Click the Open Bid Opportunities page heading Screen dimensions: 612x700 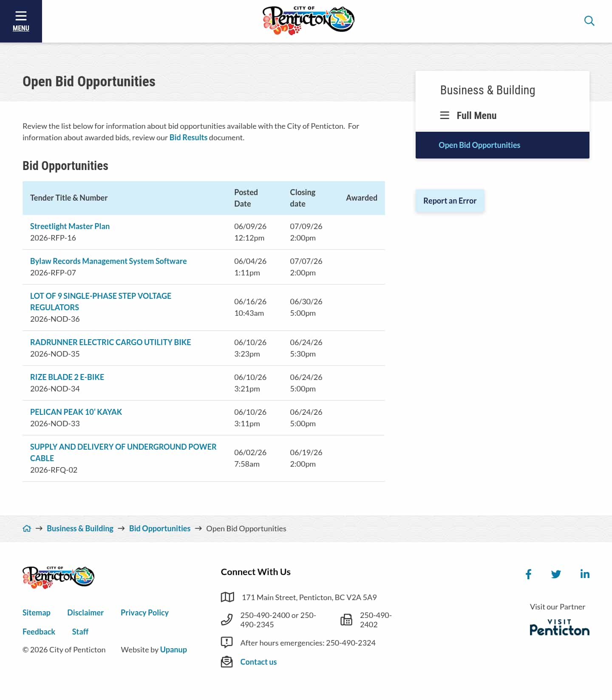coord(89,81)
